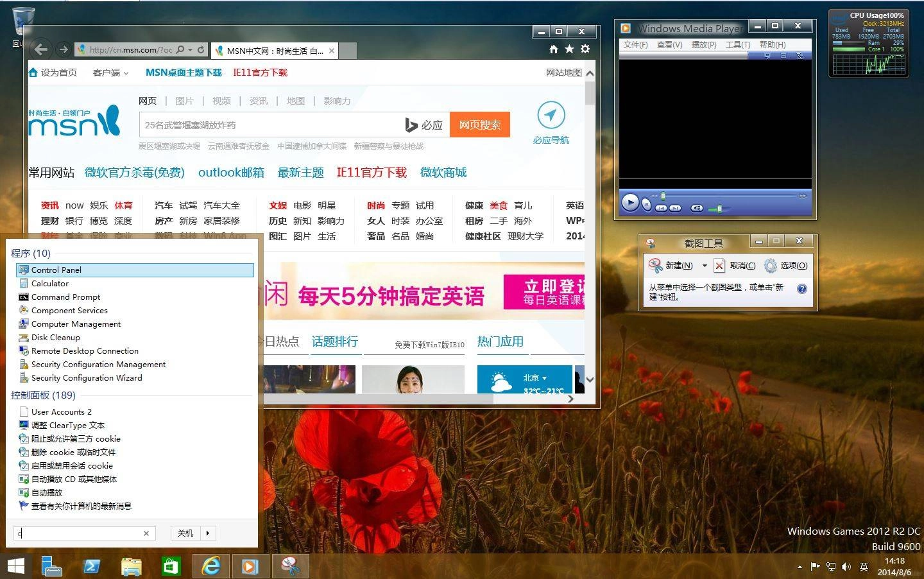Image resolution: width=924 pixels, height=579 pixels.
Task: Open Windows Store from taskbar
Action: pos(170,566)
